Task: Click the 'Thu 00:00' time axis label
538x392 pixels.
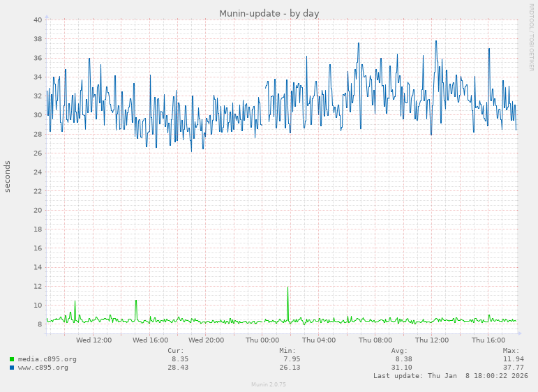Action: click(x=262, y=340)
